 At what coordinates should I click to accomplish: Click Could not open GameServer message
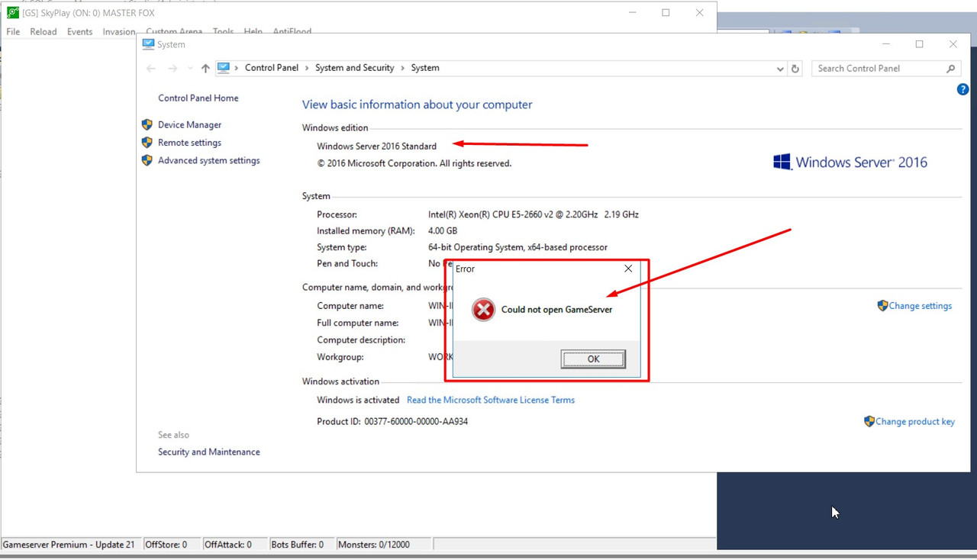pyautogui.click(x=557, y=310)
